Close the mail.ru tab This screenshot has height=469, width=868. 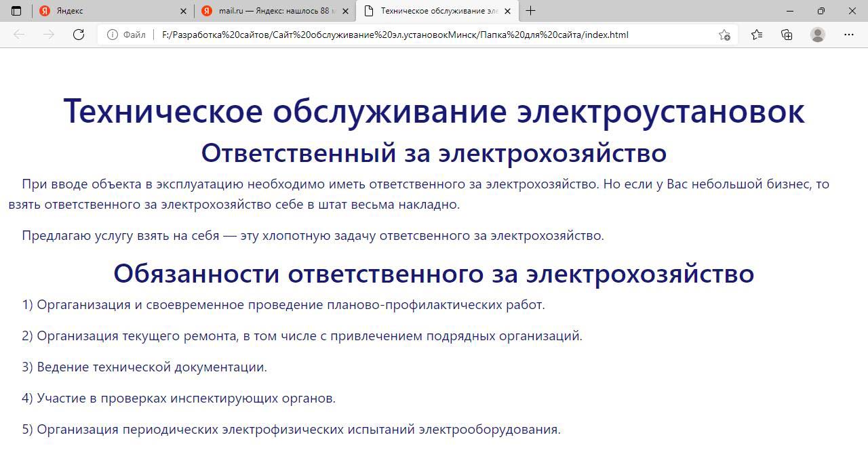click(346, 11)
